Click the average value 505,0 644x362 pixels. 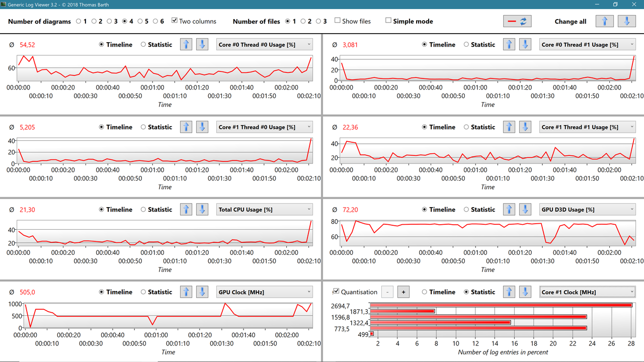click(x=27, y=292)
